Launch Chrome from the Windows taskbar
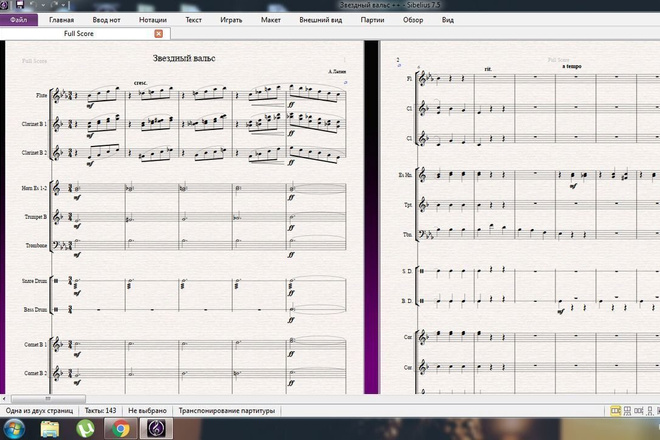Viewport: 660px width, 440px height. point(120,429)
